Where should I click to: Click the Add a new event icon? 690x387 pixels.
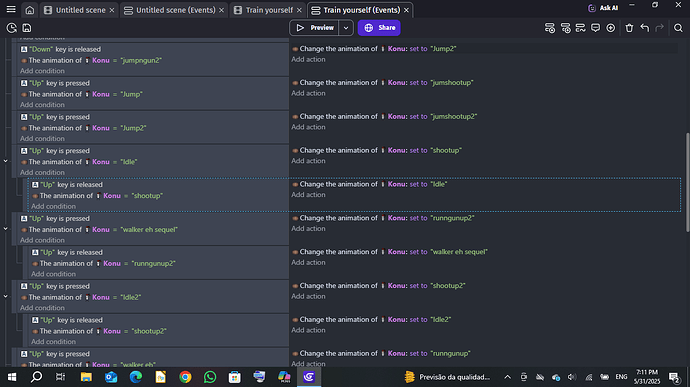point(550,28)
